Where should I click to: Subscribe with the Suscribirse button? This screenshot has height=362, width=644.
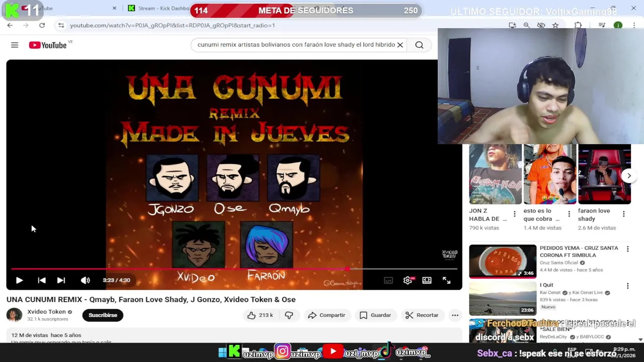103,315
